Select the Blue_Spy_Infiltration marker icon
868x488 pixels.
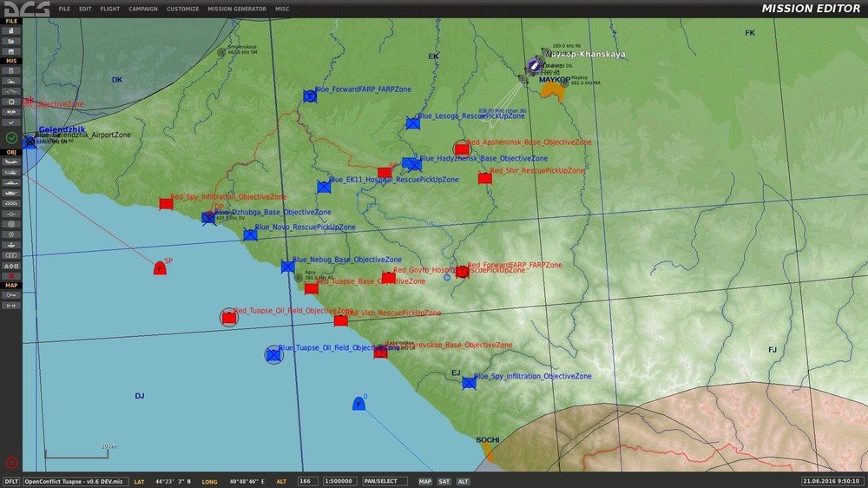click(x=469, y=383)
